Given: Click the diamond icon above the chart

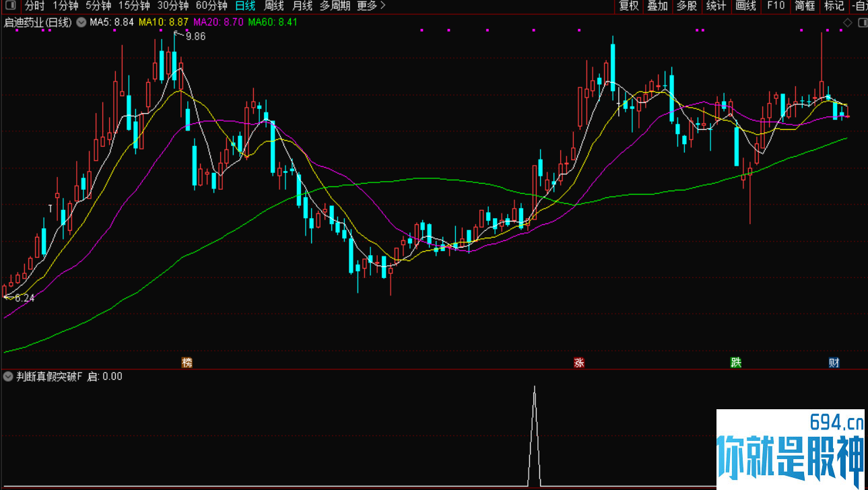Looking at the screenshot, I should point(847,22).
